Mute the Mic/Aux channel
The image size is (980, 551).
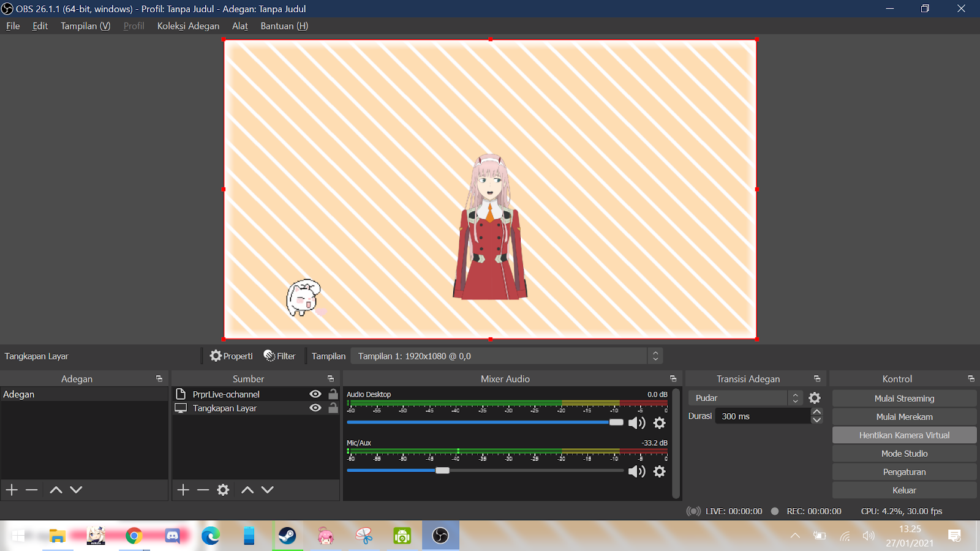click(x=637, y=471)
